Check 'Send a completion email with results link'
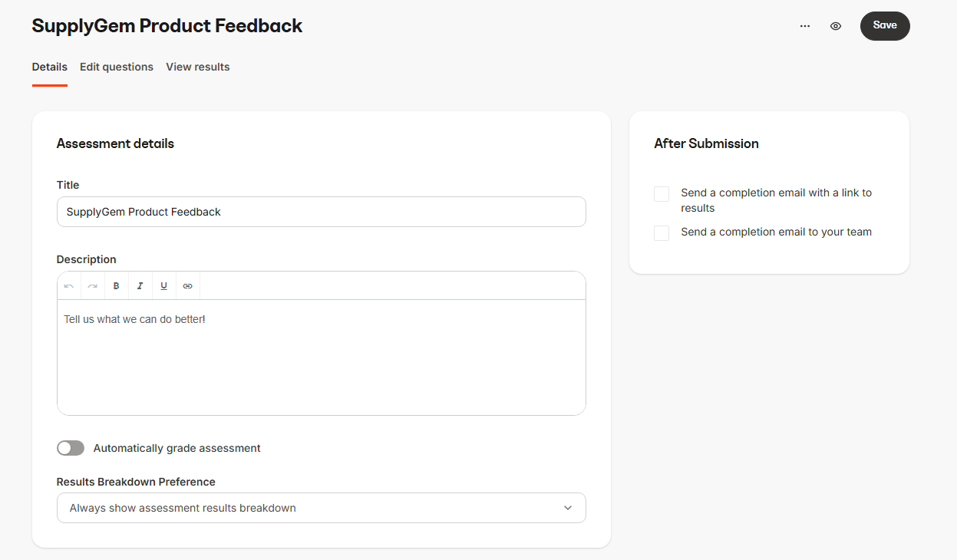The image size is (957, 560). tap(661, 193)
